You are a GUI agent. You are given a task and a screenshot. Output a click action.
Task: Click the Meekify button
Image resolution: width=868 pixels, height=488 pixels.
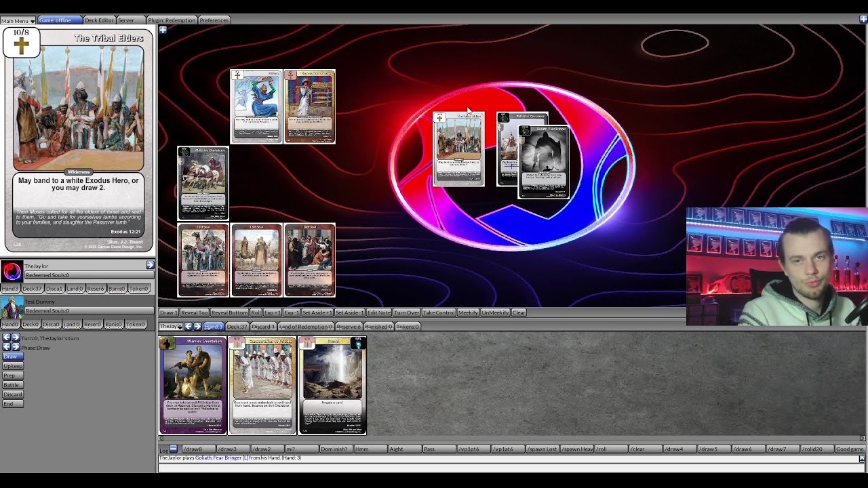(468, 312)
